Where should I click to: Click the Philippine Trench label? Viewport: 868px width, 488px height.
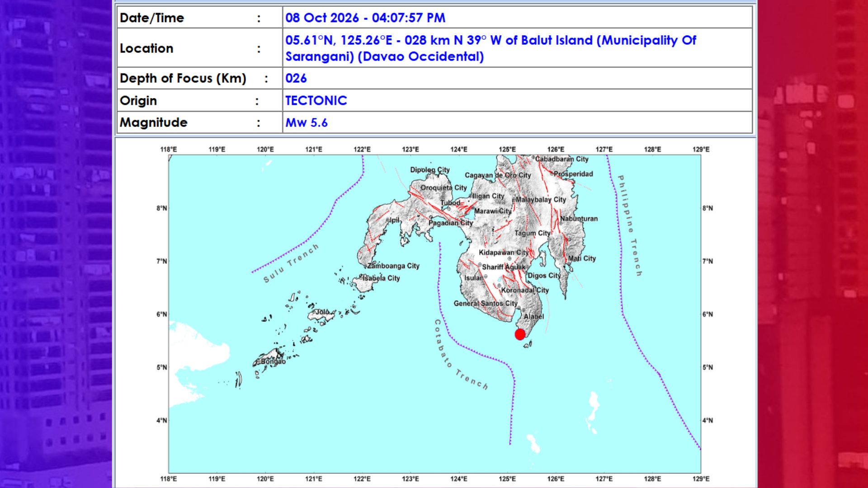630,225
